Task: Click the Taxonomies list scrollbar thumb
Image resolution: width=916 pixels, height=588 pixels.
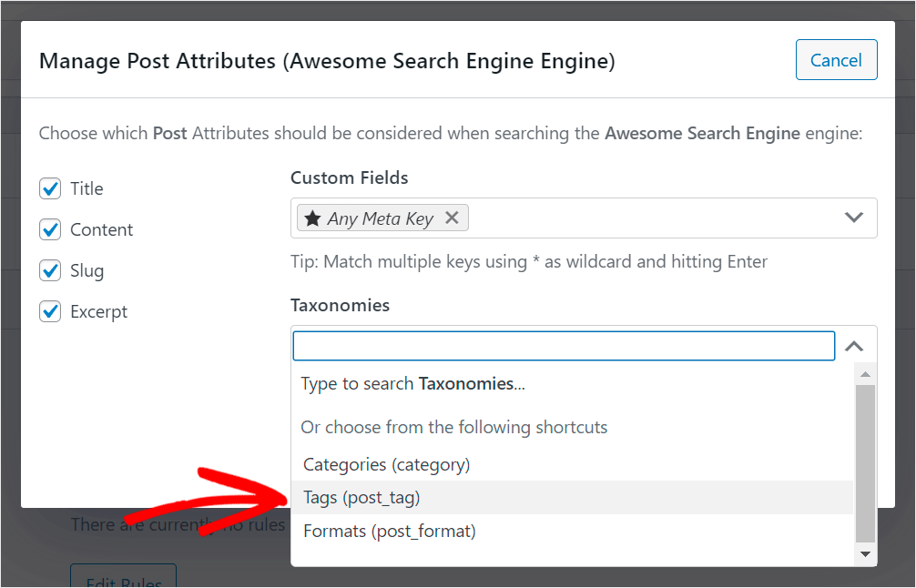Action: pos(865,463)
